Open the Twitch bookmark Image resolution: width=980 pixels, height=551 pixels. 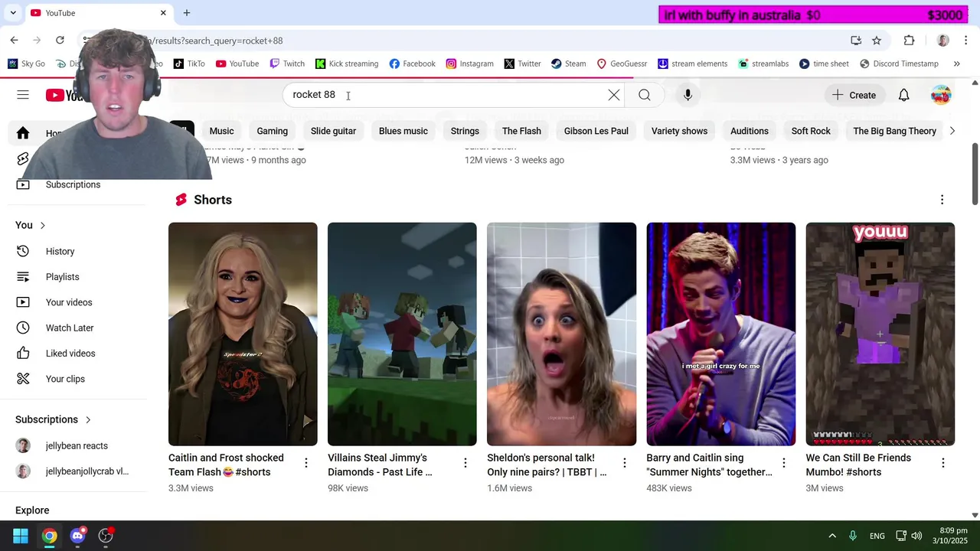287,64
